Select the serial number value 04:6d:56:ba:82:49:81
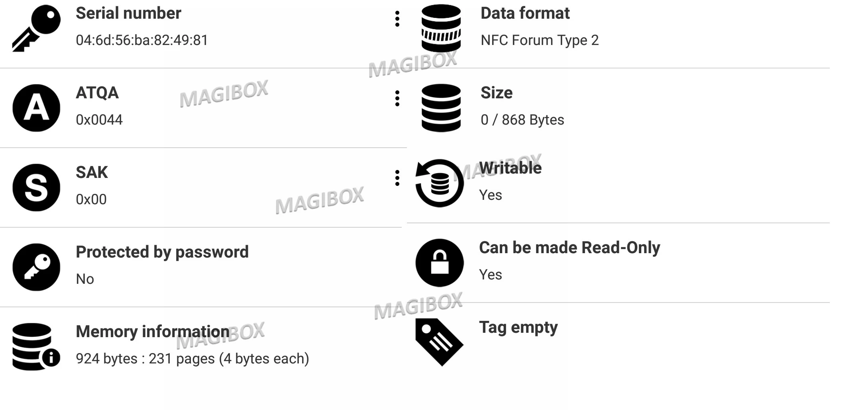868x410 pixels. coord(142,40)
